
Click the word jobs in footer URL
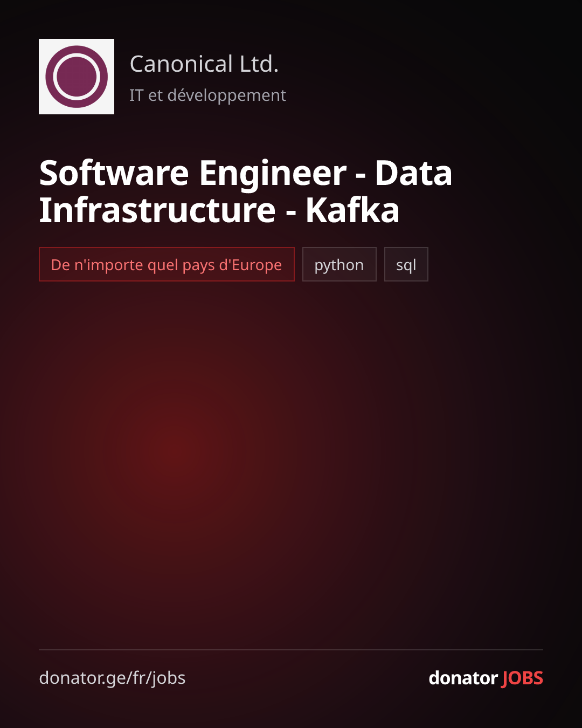(x=169, y=678)
